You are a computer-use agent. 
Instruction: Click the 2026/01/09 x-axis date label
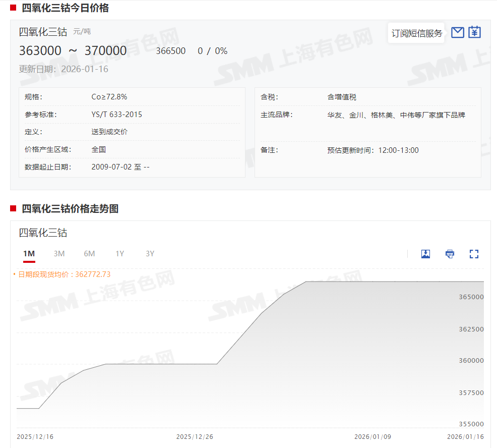(x=372, y=436)
